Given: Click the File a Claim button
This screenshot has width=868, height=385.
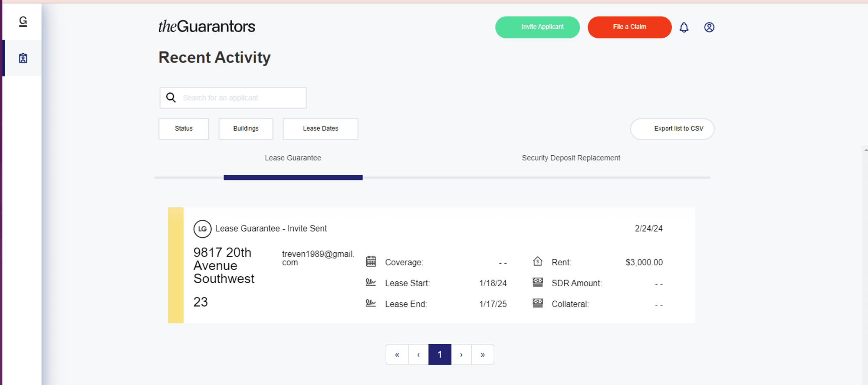Looking at the screenshot, I should tap(629, 27).
